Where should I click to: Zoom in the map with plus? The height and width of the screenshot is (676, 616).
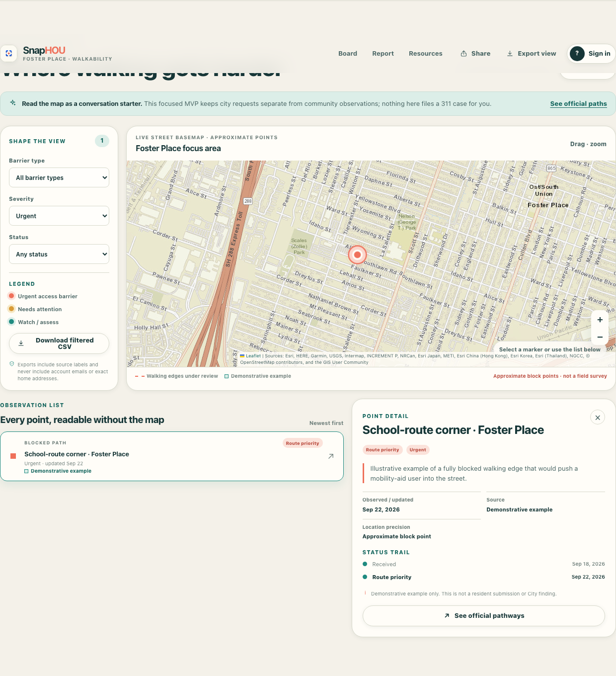coord(600,320)
